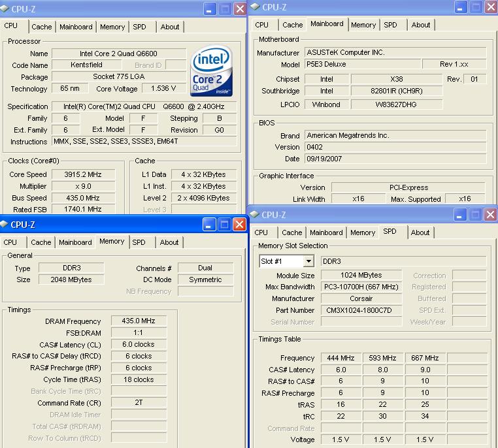Click the 2 x 4096 KBytes Level 2 value

click(x=204, y=198)
